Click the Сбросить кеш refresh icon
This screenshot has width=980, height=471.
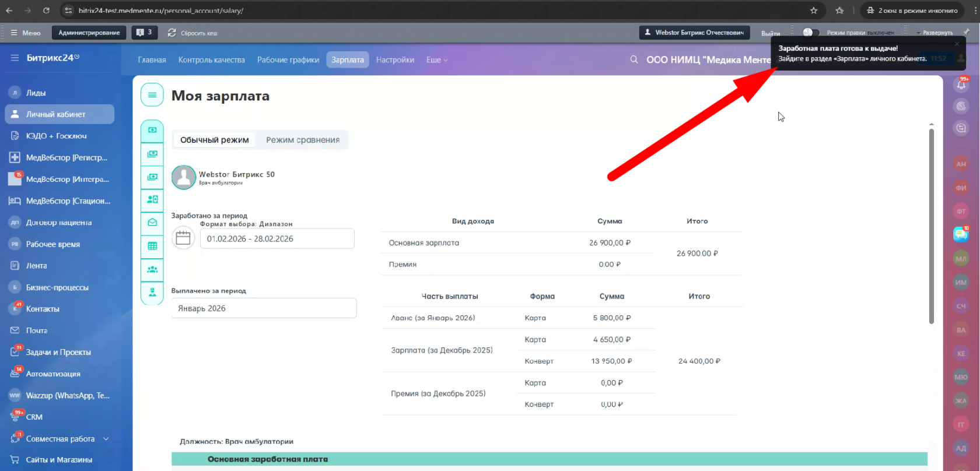pyautogui.click(x=172, y=33)
